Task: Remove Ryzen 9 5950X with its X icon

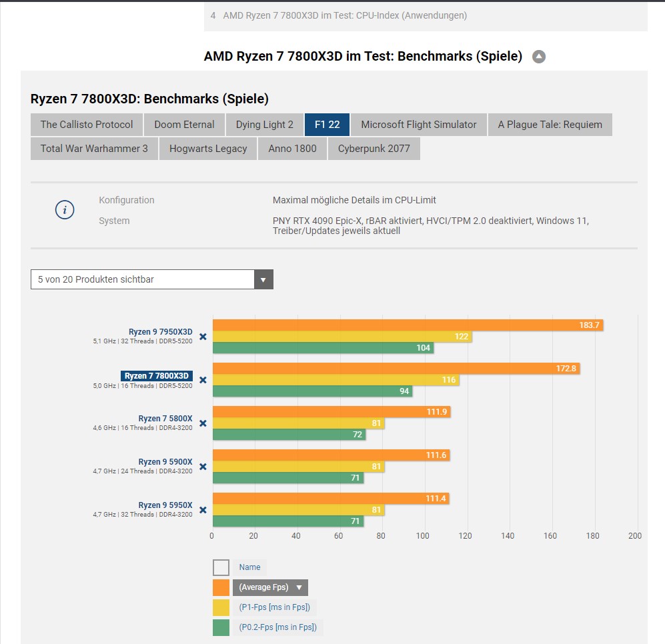Action: pyautogui.click(x=203, y=509)
